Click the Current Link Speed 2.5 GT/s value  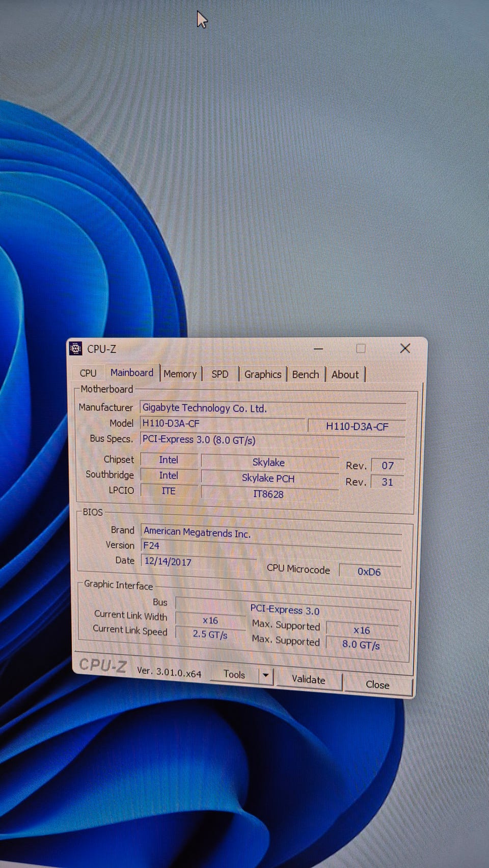(210, 634)
